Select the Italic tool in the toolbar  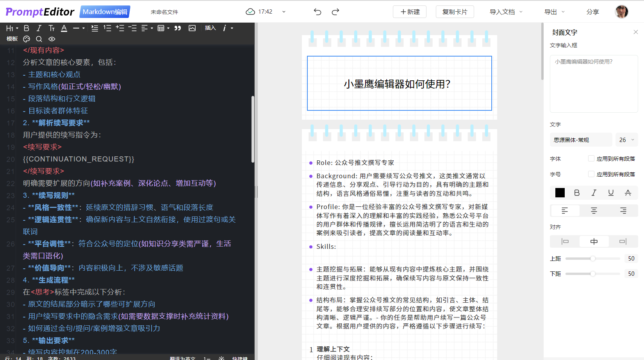click(39, 28)
